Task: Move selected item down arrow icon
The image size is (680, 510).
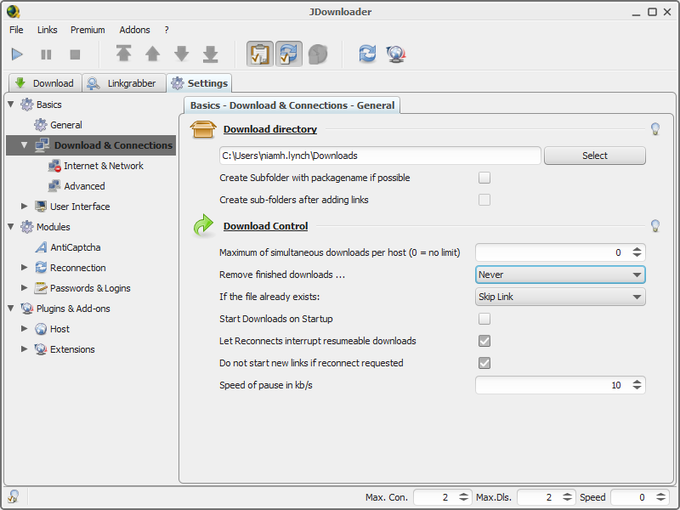Action: 181,54
